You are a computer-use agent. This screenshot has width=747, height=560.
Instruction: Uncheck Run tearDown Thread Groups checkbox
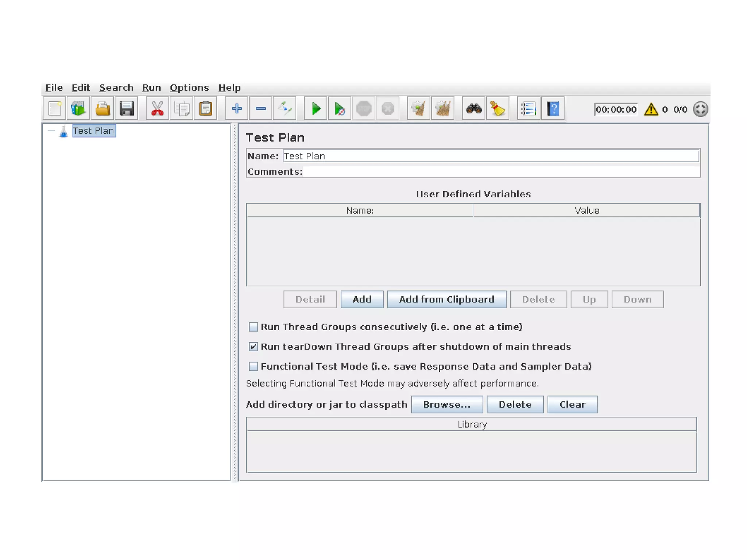[253, 347]
